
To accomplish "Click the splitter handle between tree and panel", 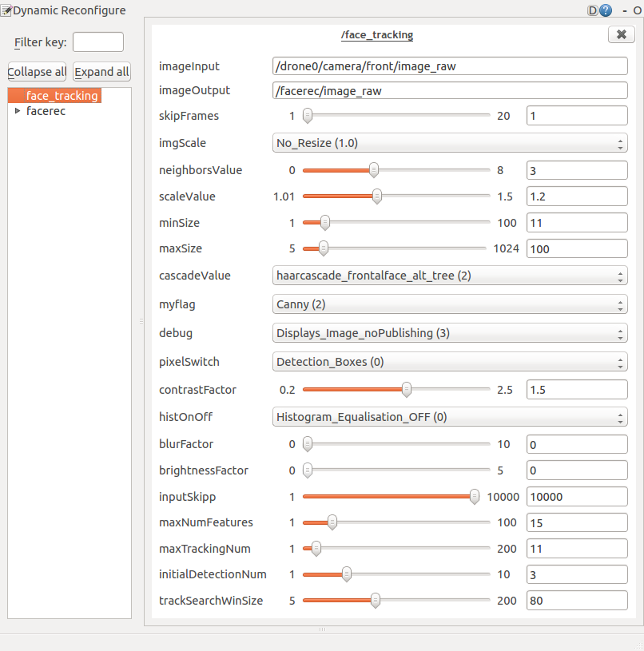I will coord(141,321).
